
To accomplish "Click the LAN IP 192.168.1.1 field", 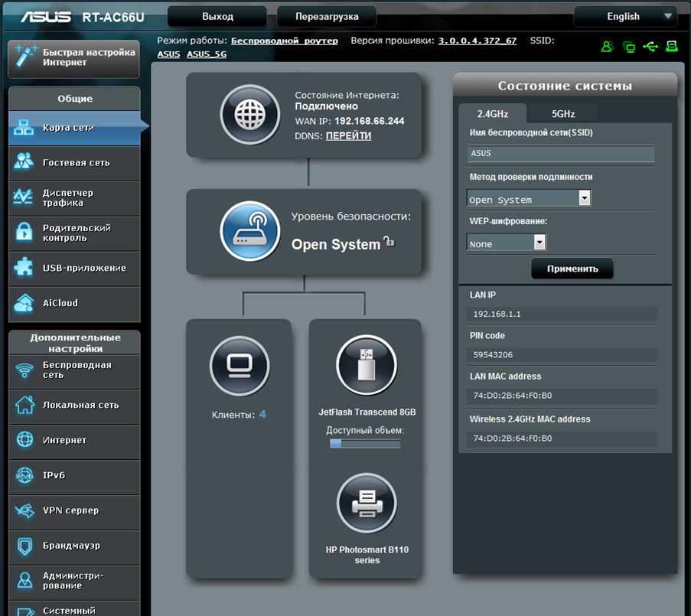I will (x=562, y=315).
